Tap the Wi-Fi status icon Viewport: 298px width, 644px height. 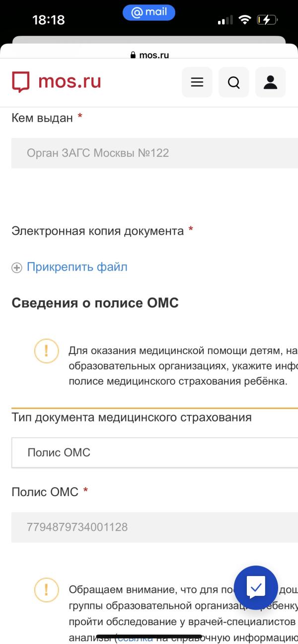click(244, 20)
